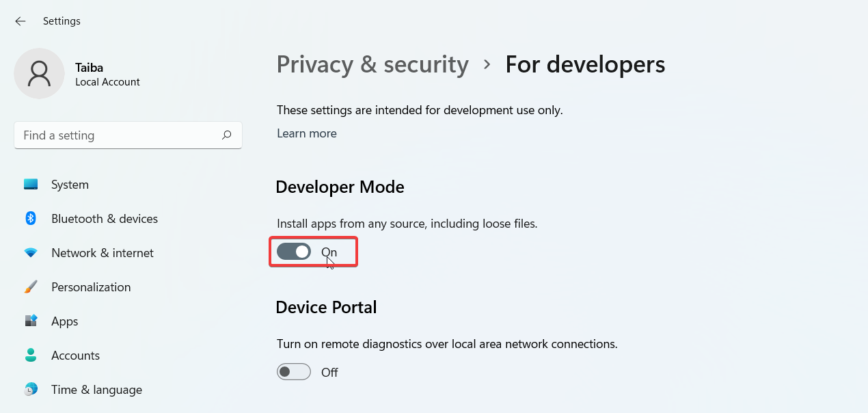The height and width of the screenshot is (413, 868).
Task: Open the Learn more link
Action: (306, 133)
